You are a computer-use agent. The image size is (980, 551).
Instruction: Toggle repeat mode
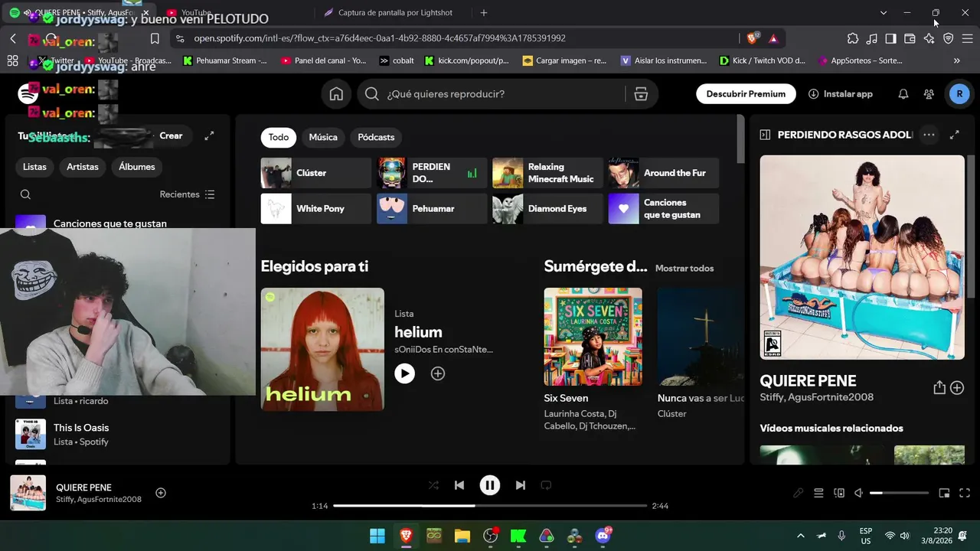coord(546,485)
